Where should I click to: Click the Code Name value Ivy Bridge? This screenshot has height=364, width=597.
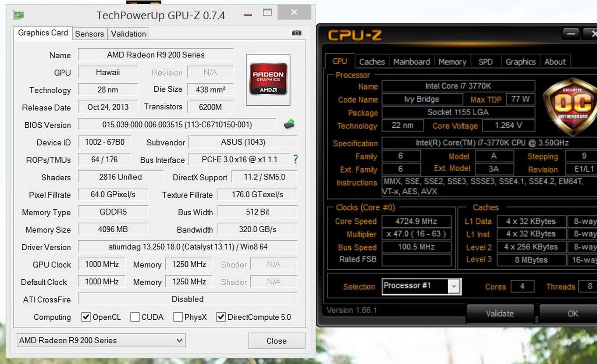(x=422, y=99)
